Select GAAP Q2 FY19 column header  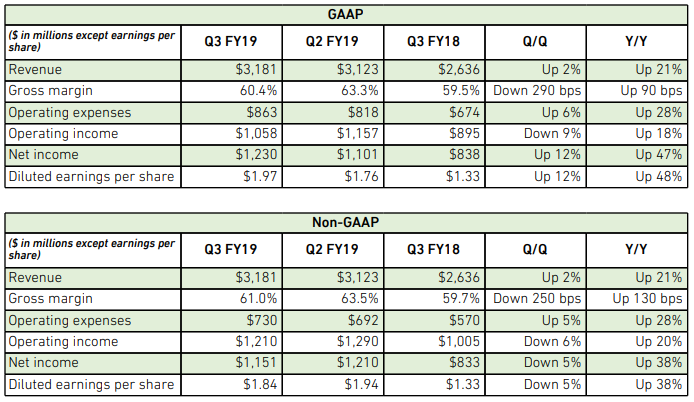point(332,42)
